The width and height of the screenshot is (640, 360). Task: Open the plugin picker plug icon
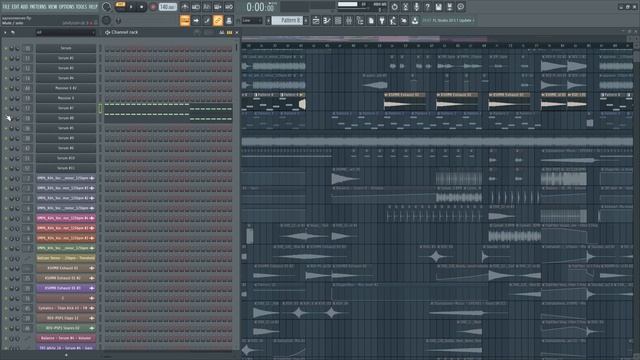point(382,20)
